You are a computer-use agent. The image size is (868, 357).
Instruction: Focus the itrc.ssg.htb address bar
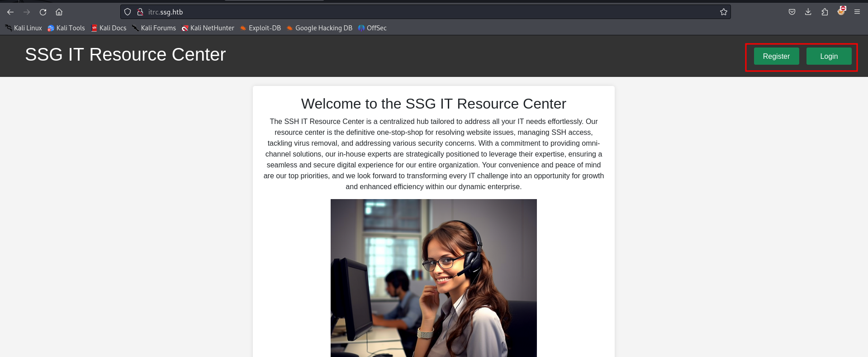(x=425, y=12)
